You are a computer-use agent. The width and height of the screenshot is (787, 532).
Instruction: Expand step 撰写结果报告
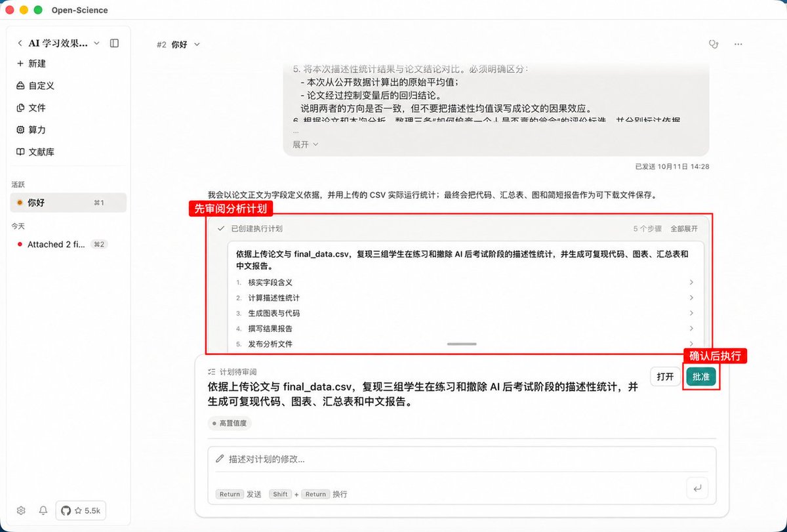[x=464, y=329]
